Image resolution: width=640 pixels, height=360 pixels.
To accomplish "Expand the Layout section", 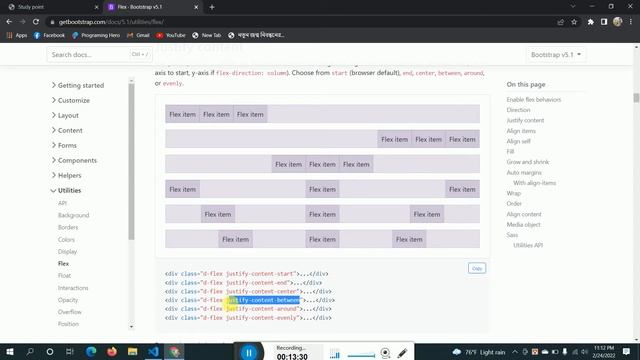I will [65, 116].
